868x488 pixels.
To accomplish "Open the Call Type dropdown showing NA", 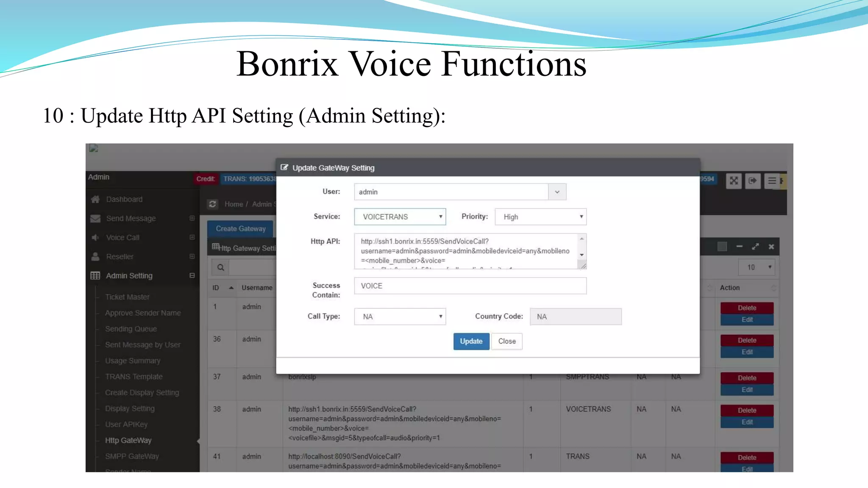I will (400, 316).
